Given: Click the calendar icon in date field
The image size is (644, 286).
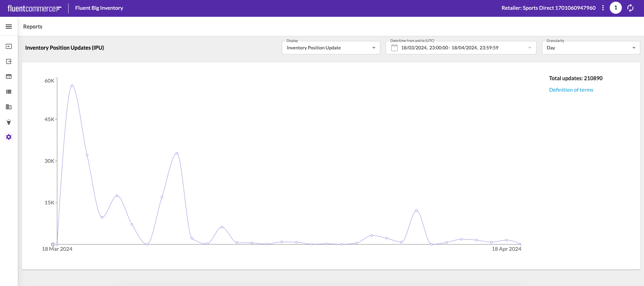Looking at the screenshot, I should click(x=394, y=48).
